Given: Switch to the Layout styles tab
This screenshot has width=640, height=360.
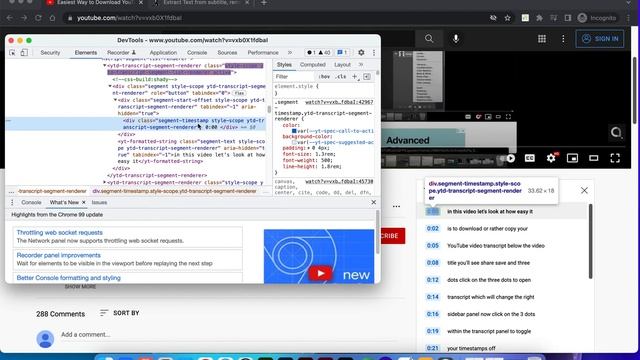Looking at the screenshot, I should click(x=342, y=65).
